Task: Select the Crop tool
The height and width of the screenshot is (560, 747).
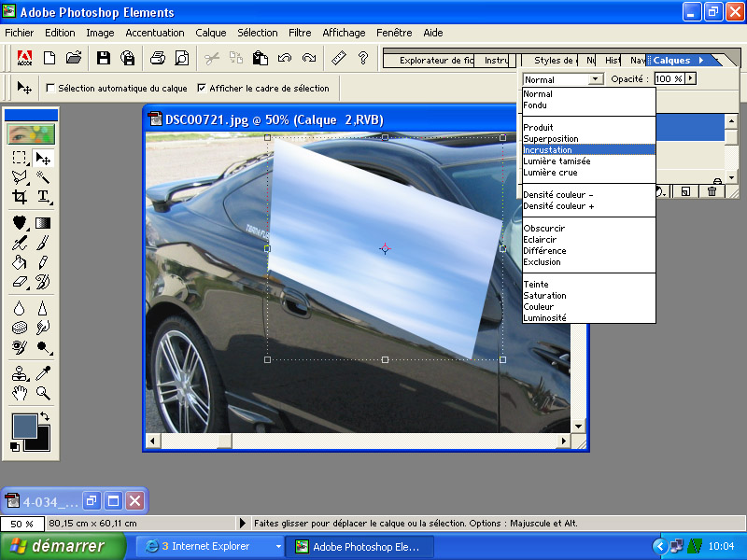Action: [19, 197]
